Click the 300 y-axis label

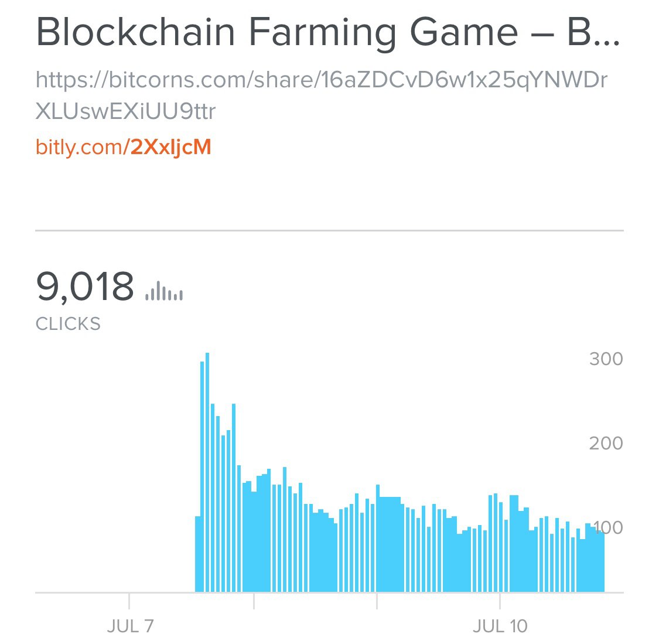pyautogui.click(x=606, y=359)
